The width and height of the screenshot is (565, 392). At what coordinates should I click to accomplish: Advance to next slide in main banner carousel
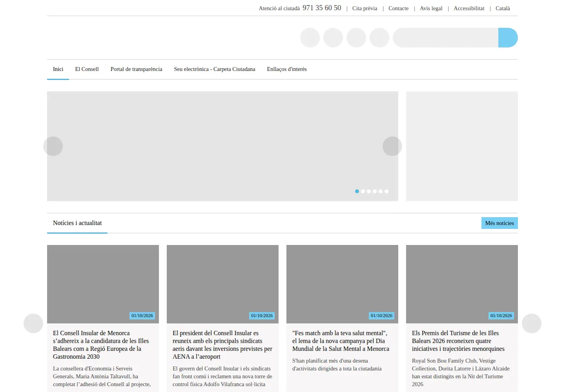tap(392, 146)
